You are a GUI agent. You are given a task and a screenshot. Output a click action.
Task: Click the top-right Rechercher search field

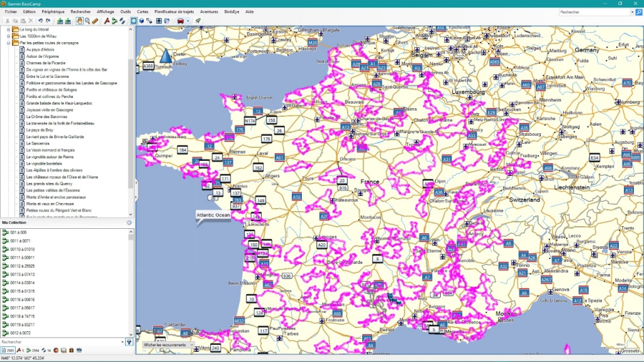click(x=594, y=13)
